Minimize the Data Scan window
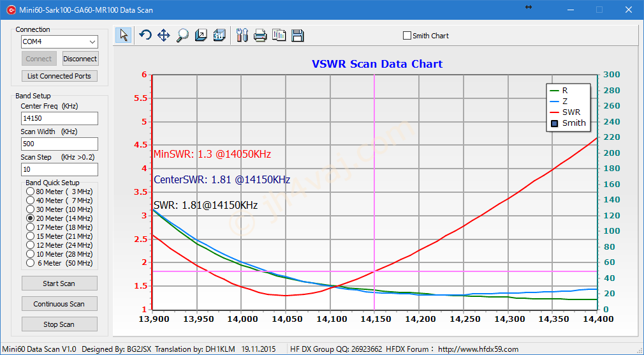Image resolution: width=644 pixels, height=355 pixels. click(x=571, y=10)
